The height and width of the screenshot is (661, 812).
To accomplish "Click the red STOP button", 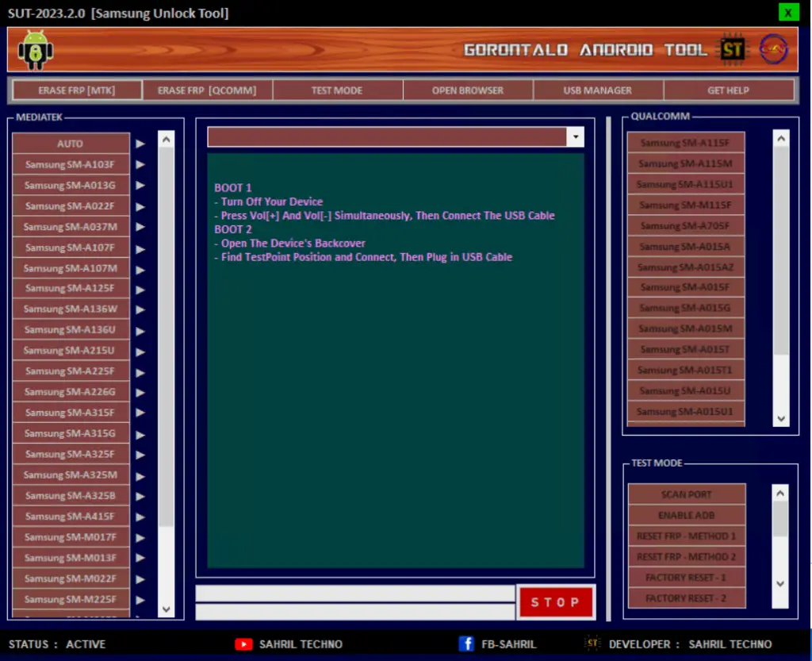I will (x=556, y=602).
